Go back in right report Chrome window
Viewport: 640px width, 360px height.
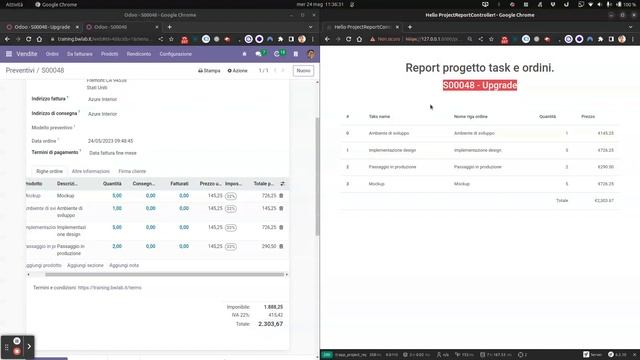(x=327, y=39)
